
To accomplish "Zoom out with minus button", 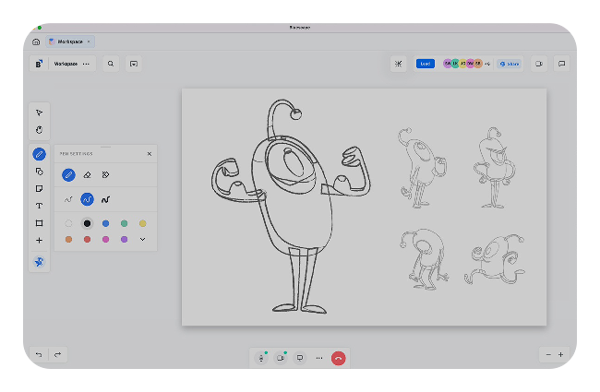I will (x=548, y=355).
